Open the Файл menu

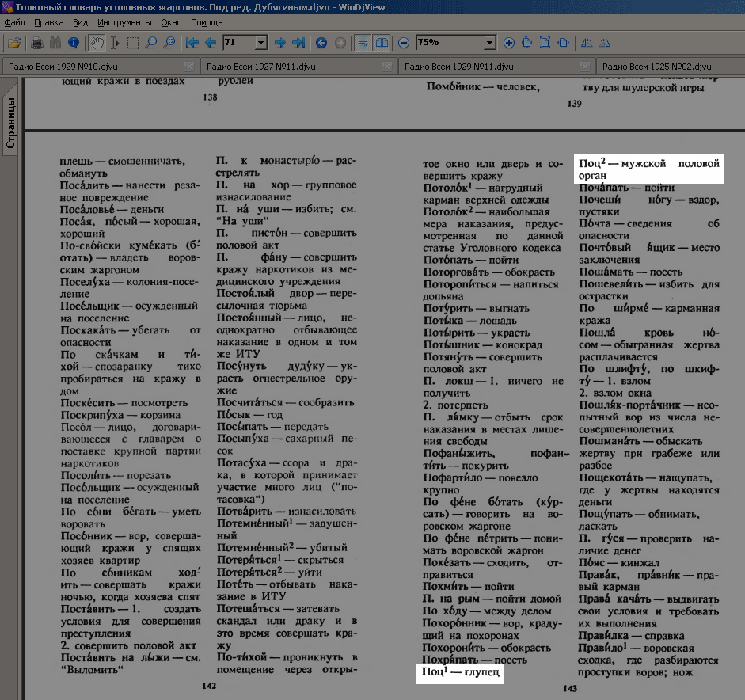point(15,22)
